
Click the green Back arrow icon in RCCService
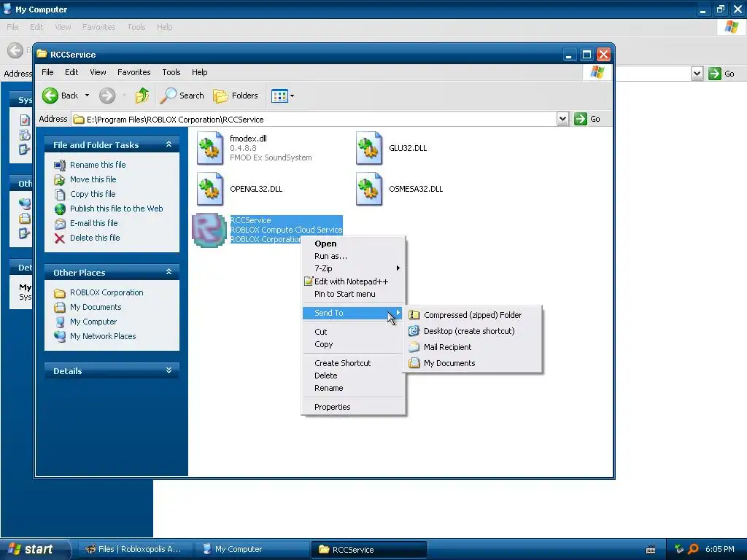(x=50, y=96)
